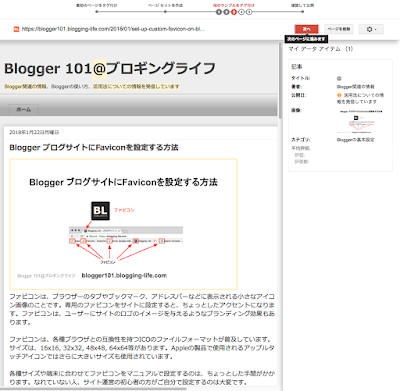Viewport: 400px width, 391px height.
Task: Click the Blogger 101@ブロギングライフ blog title
Action: (110, 69)
